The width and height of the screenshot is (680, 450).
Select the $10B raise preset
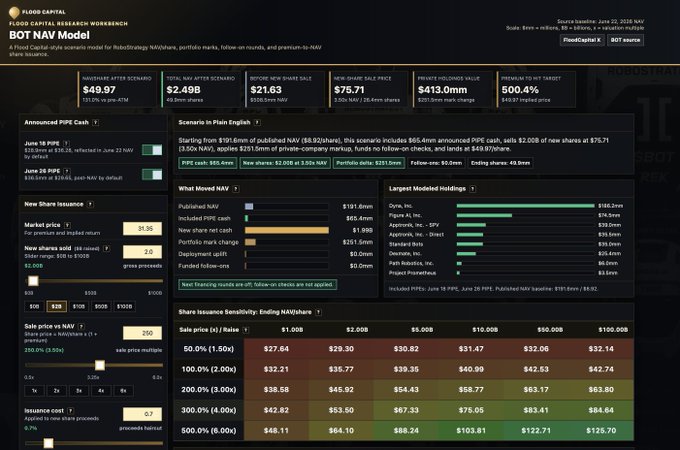click(78, 307)
